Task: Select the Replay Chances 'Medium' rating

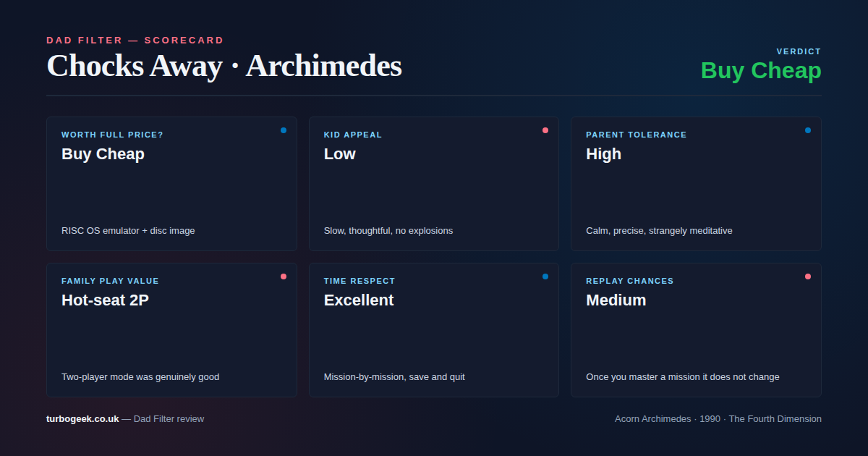Action: [x=616, y=300]
